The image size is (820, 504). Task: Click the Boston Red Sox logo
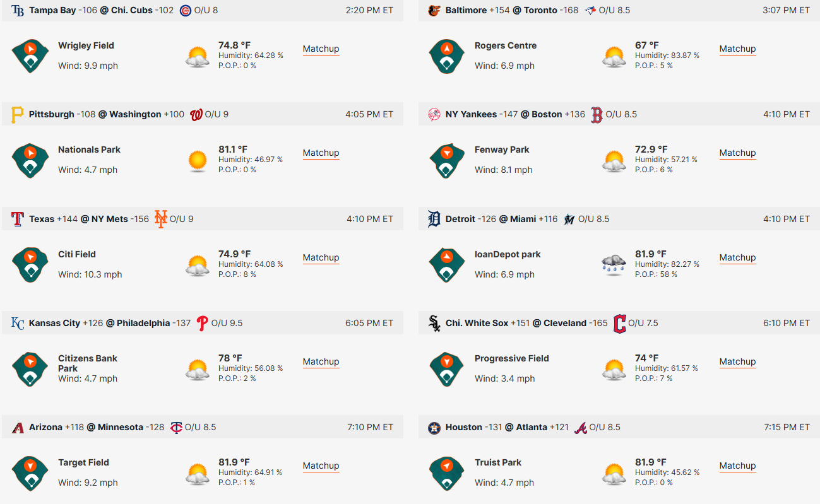[597, 115]
